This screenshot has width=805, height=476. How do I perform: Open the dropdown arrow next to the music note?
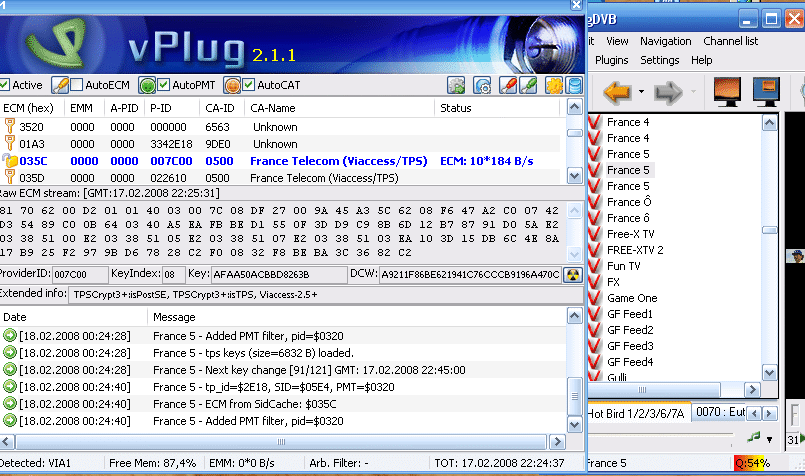pos(770,440)
